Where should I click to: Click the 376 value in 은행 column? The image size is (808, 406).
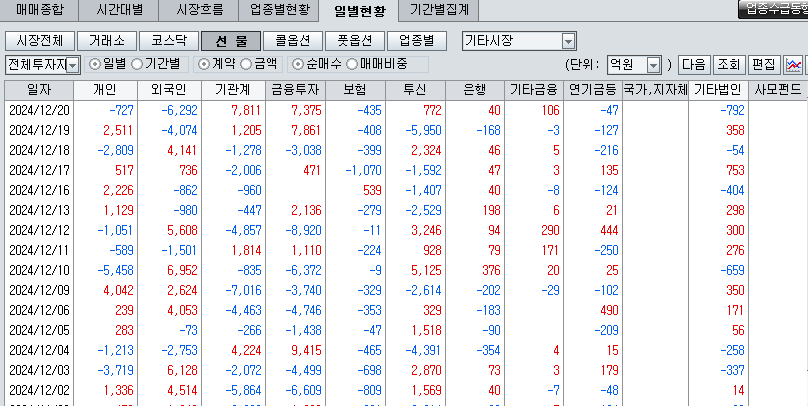(490, 270)
